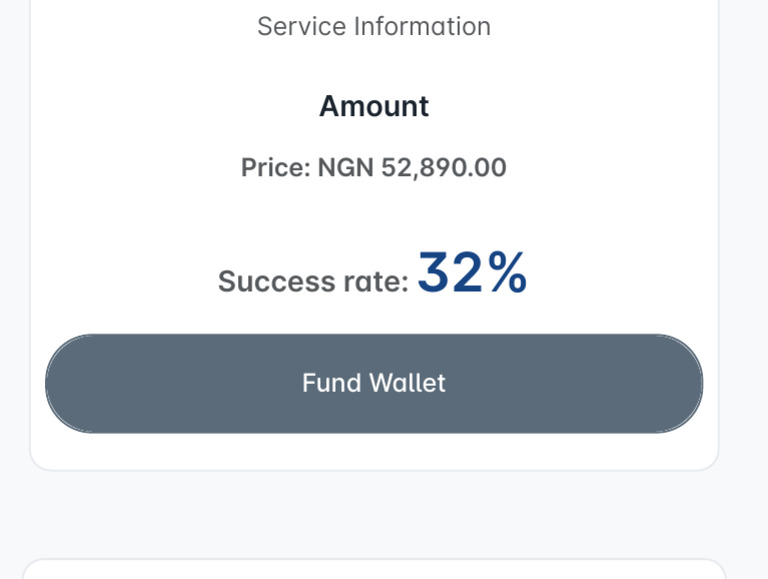Screen dimensions: 768x579
Task: Click the bold Amount label
Action: pos(374,106)
